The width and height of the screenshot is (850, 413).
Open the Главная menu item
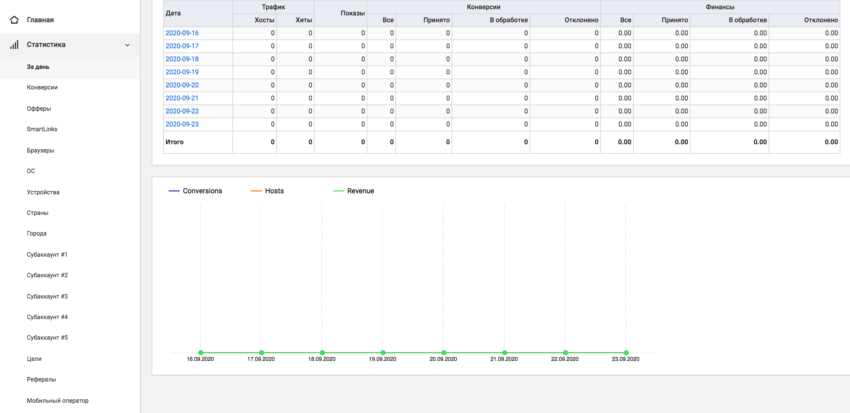[40, 20]
